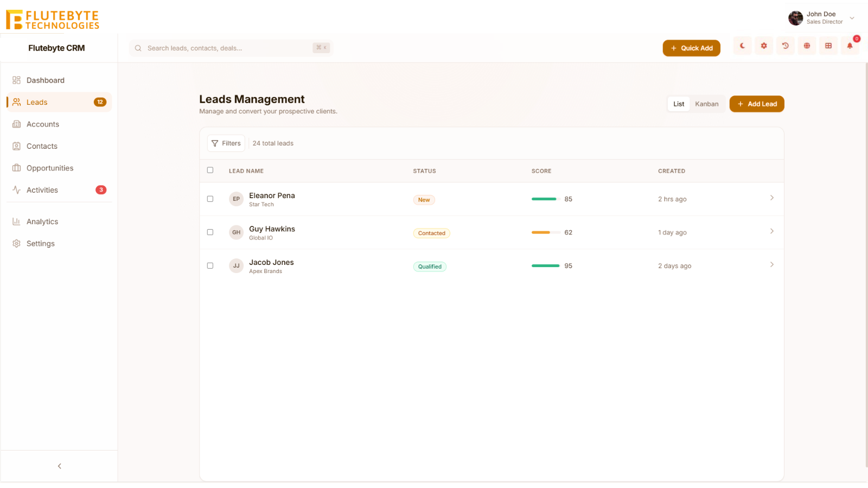Click the score bar for 62
Viewport: 868px width, 488px height.
[546, 232]
